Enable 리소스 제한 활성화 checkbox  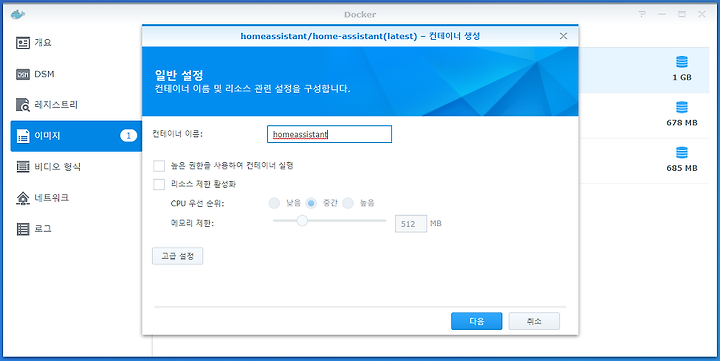point(159,185)
